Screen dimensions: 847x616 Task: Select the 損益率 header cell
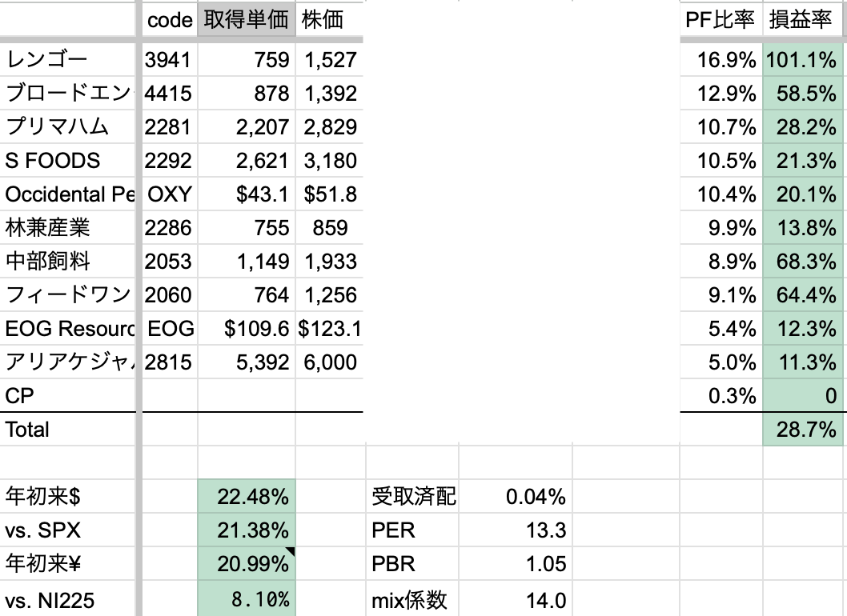[x=801, y=20]
